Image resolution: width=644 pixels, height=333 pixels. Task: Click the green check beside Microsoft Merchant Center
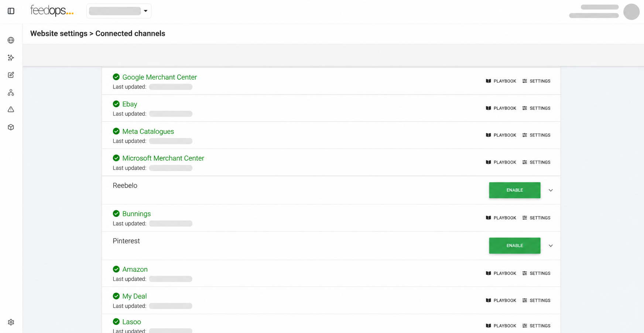point(116,158)
